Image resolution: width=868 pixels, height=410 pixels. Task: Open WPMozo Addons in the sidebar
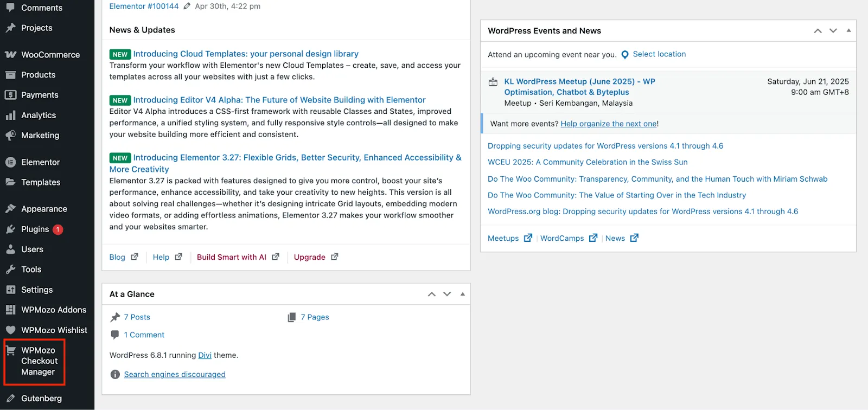[54, 310]
